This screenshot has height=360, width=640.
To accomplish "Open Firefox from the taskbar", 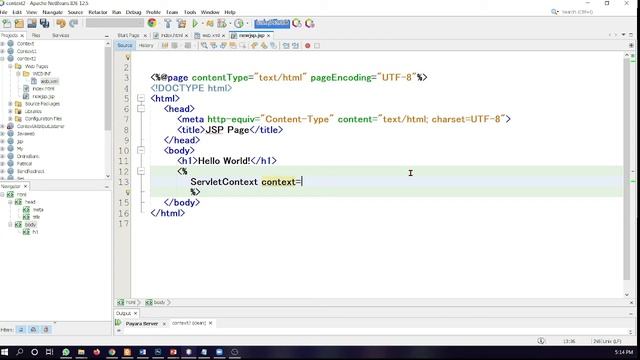I will (96, 352).
